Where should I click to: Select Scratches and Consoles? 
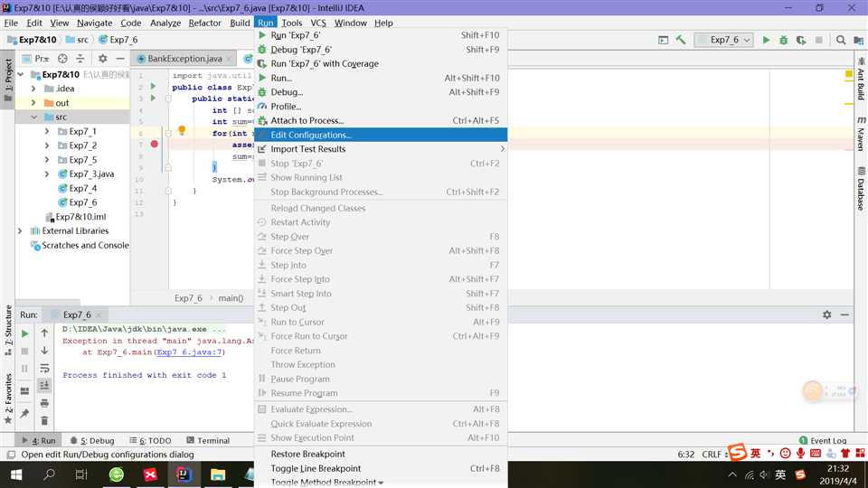[85, 245]
